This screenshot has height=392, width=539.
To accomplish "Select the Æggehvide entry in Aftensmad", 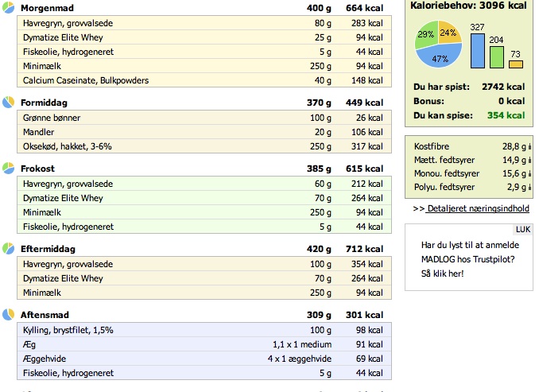I will 204,359.
